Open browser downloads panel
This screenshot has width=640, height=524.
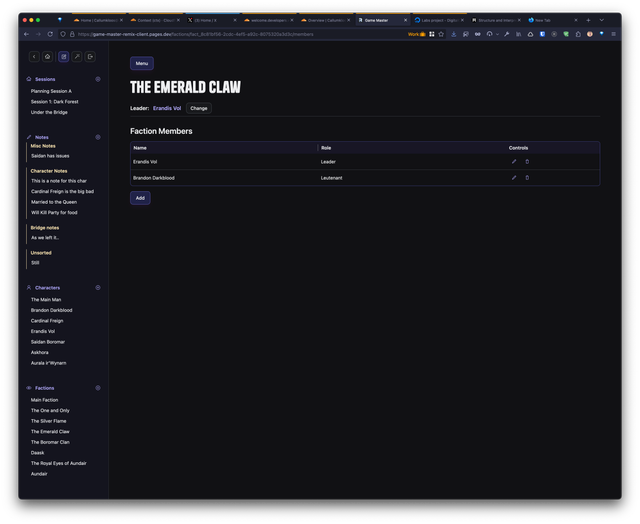(453, 34)
